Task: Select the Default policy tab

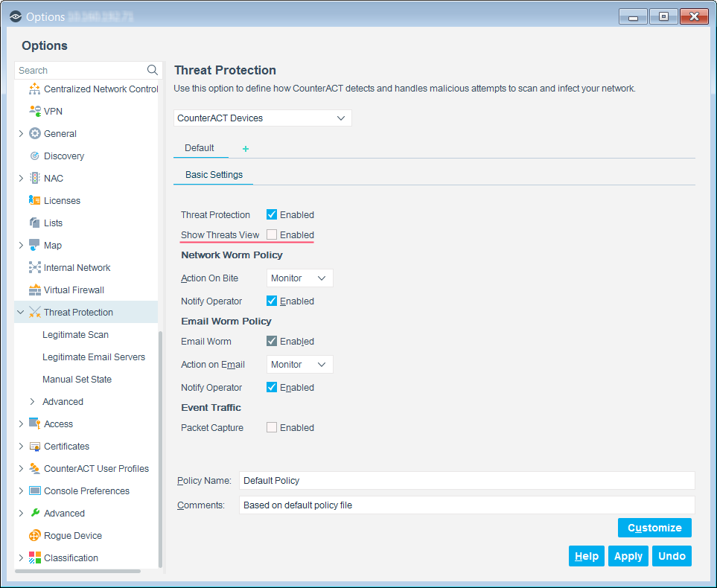Action: 200,148
